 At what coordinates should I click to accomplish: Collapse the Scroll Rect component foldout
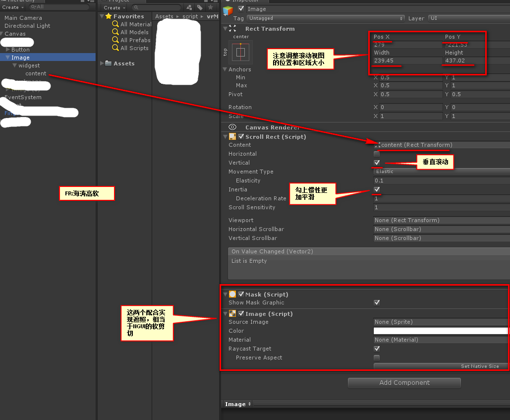click(225, 137)
